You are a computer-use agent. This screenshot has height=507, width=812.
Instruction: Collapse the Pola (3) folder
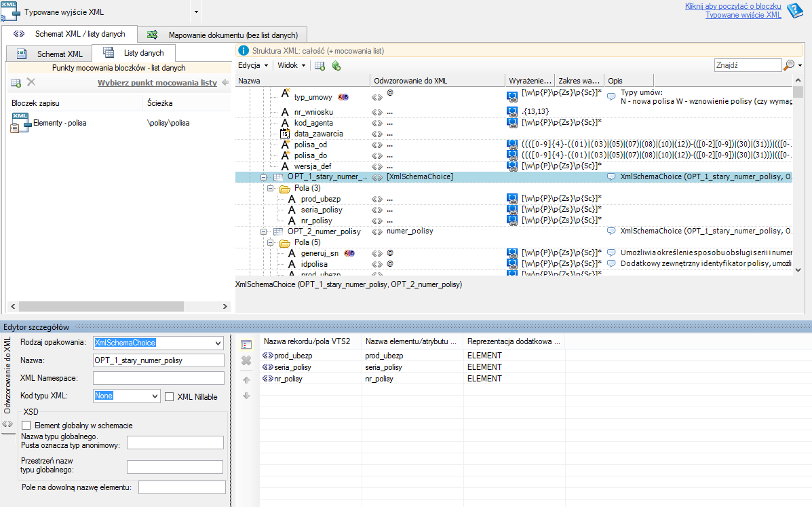(x=270, y=188)
